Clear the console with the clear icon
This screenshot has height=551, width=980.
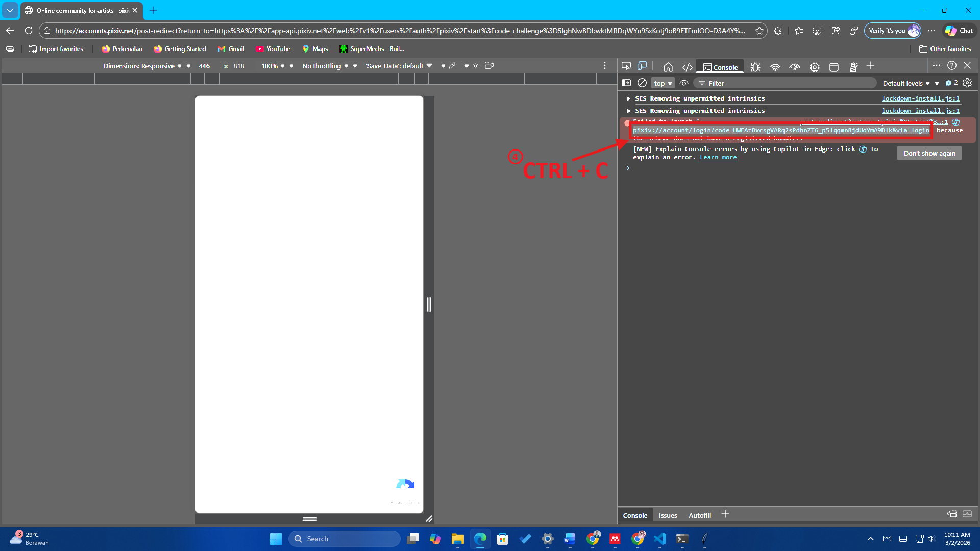tap(642, 83)
